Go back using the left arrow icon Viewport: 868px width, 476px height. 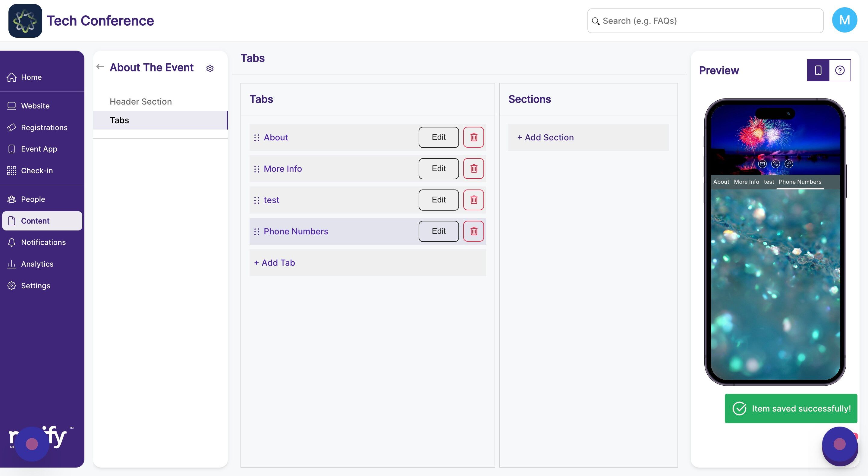[100, 66]
